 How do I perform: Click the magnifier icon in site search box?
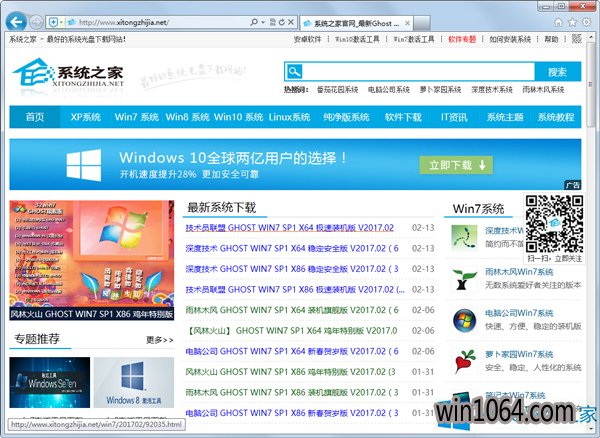[294, 72]
